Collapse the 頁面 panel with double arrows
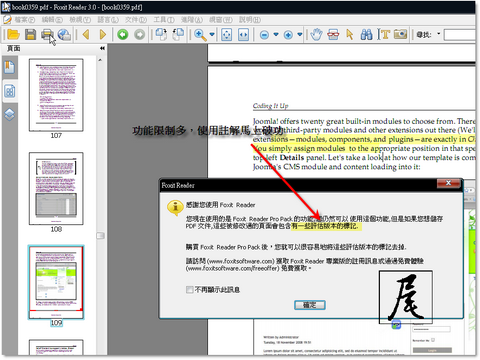The height and width of the screenshot is (360, 480). (102, 48)
